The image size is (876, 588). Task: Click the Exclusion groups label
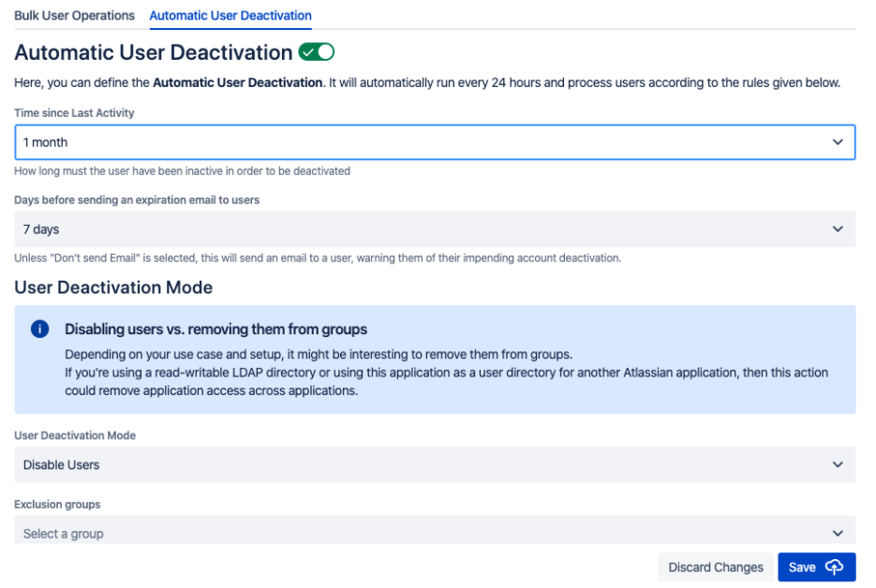(57, 505)
